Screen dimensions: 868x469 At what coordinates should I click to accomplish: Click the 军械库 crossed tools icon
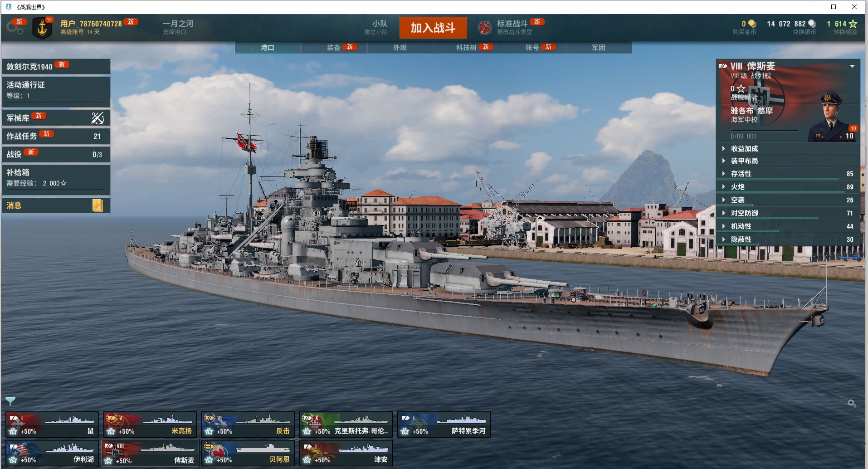(x=98, y=118)
